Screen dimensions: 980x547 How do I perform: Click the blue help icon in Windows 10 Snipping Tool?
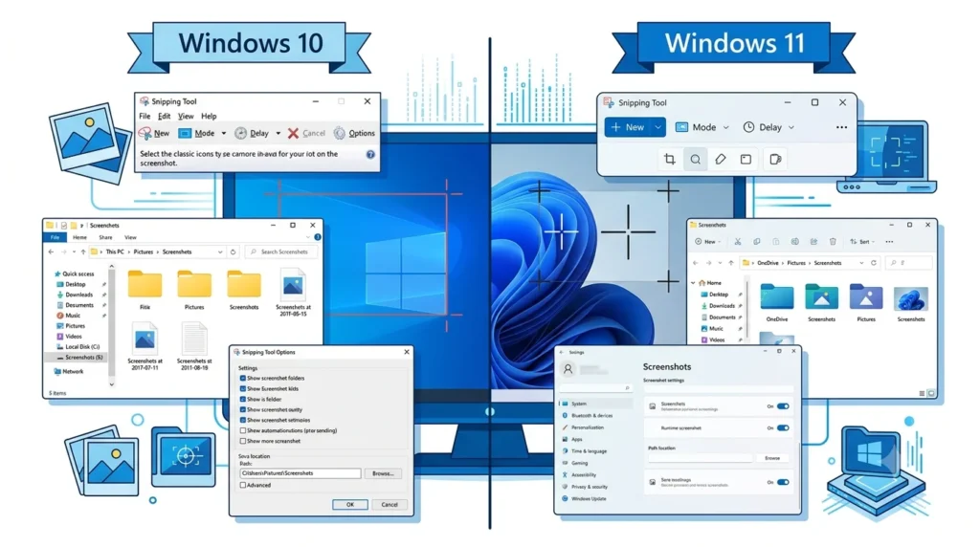click(x=370, y=154)
